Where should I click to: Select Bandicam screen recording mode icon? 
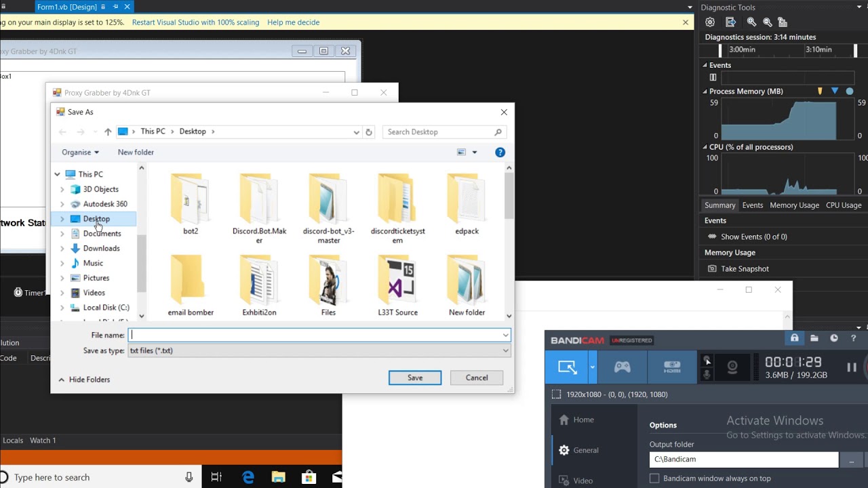(x=567, y=367)
